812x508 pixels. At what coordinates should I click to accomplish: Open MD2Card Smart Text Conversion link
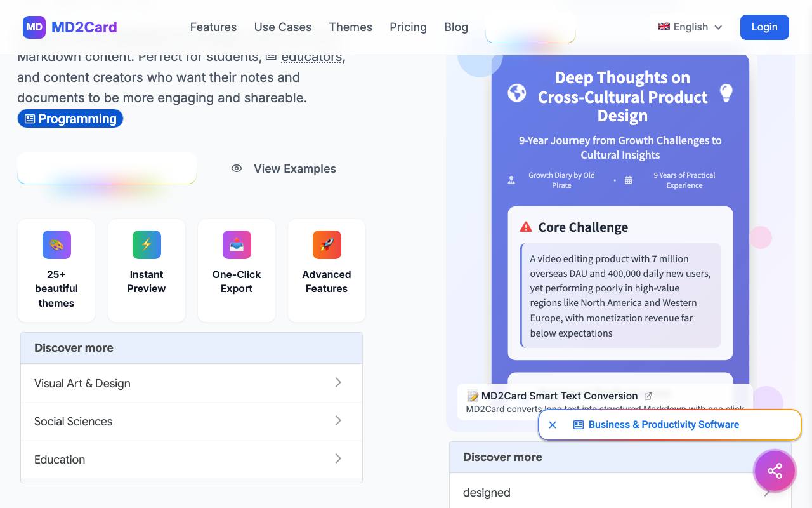click(x=560, y=396)
